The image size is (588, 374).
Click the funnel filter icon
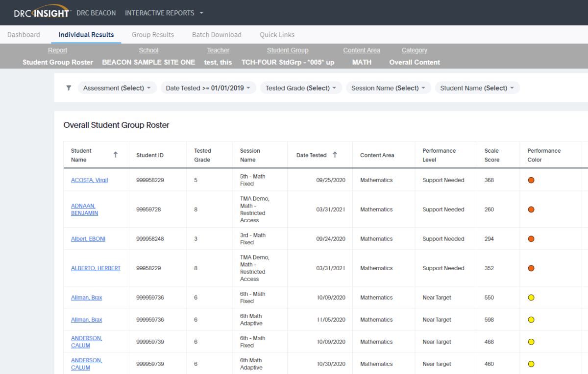point(68,88)
